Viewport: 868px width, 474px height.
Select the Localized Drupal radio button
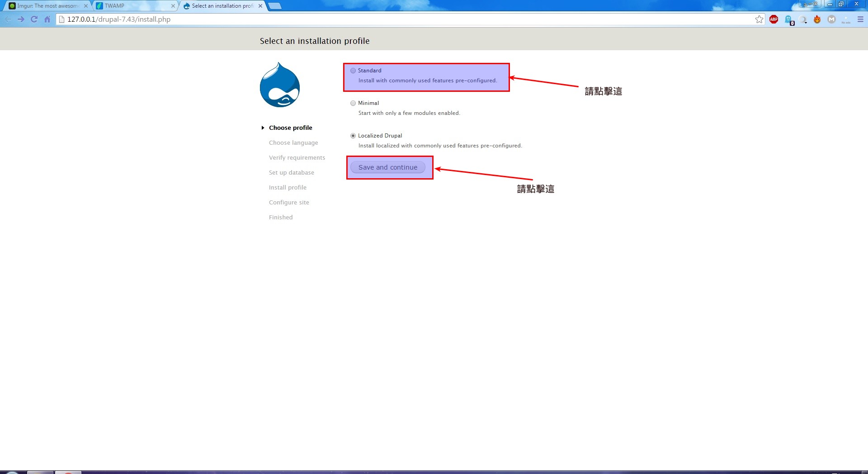353,136
